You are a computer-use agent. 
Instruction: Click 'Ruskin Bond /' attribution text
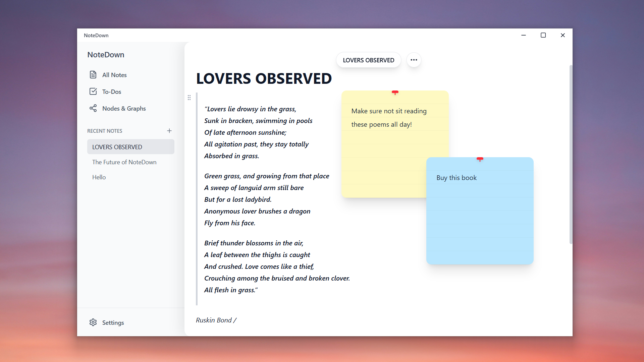[x=216, y=320]
